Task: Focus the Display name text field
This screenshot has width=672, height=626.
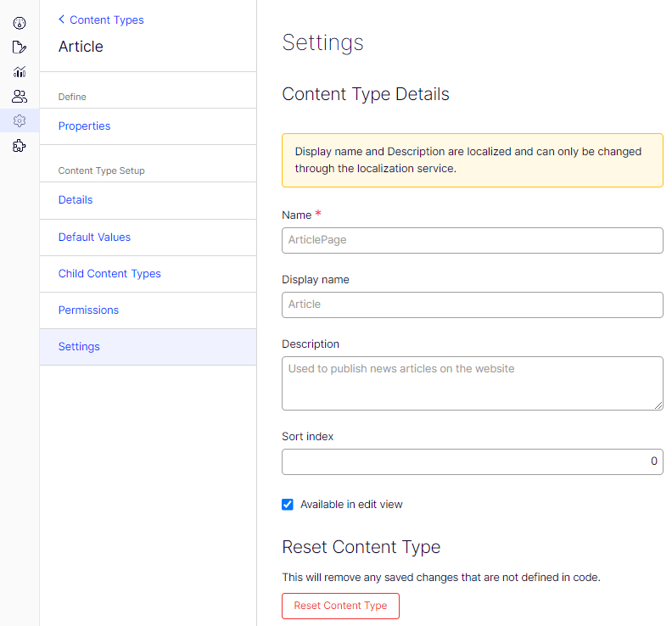Action: pyautogui.click(x=472, y=305)
